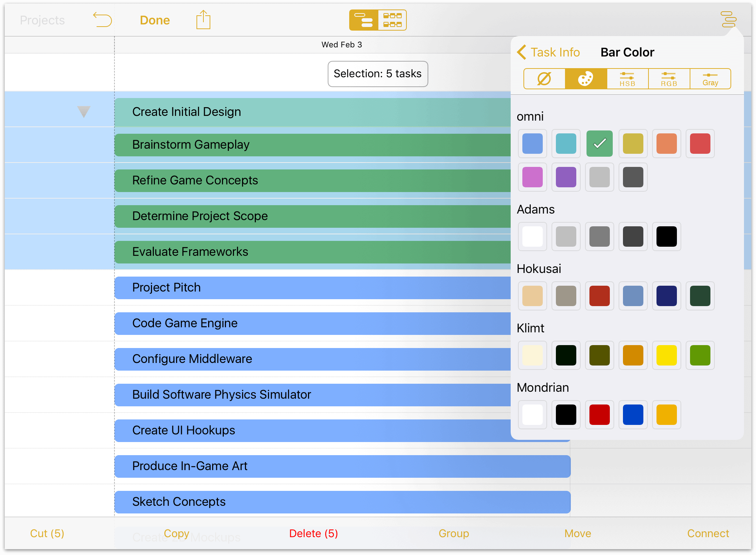Choose Mondrian blue swatch

tap(633, 415)
